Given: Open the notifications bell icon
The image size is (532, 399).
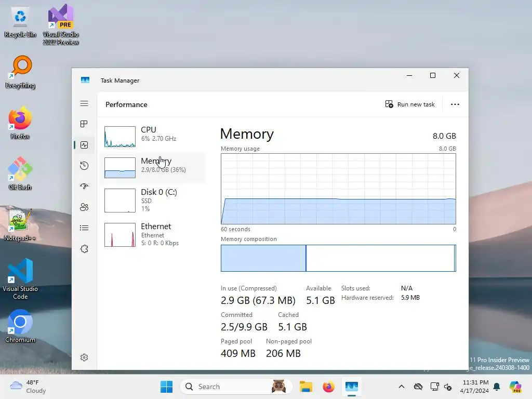Looking at the screenshot, I should [497, 387].
